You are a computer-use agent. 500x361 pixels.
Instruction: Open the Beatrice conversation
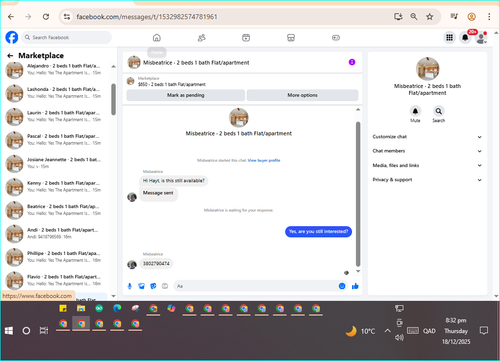pos(58,210)
